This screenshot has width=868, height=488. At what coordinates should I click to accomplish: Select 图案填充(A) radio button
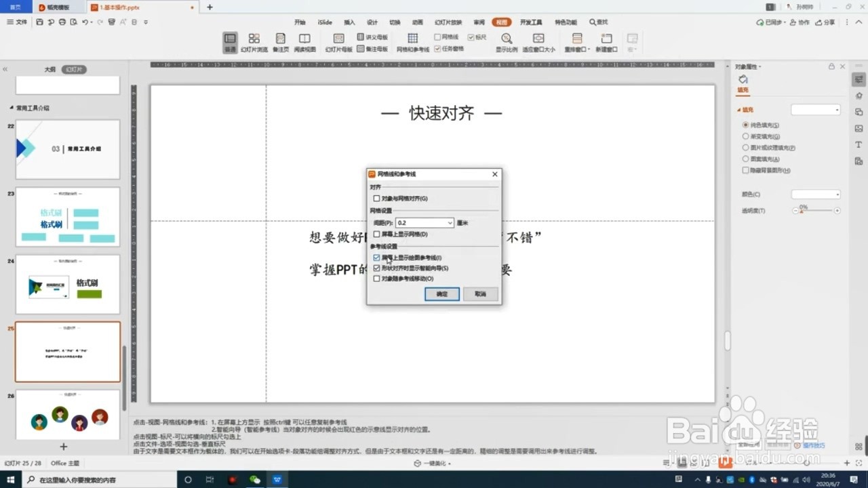pyautogui.click(x=746, y=159)
